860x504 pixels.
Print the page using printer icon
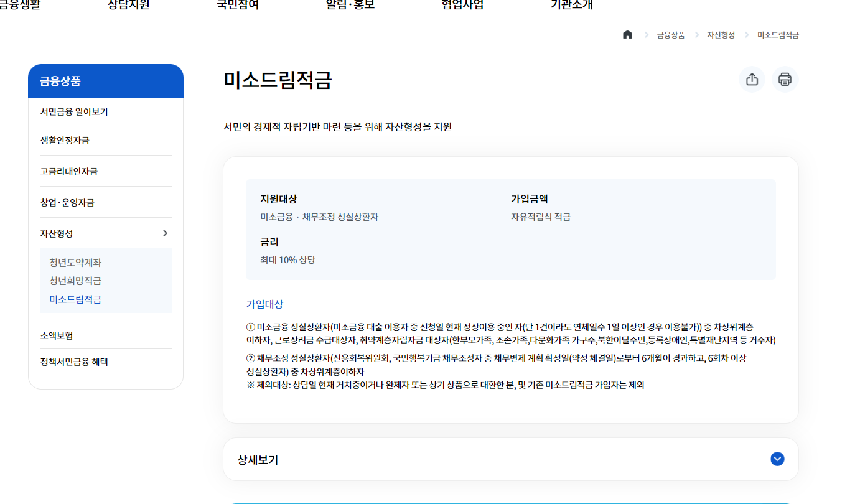(785, 80)
